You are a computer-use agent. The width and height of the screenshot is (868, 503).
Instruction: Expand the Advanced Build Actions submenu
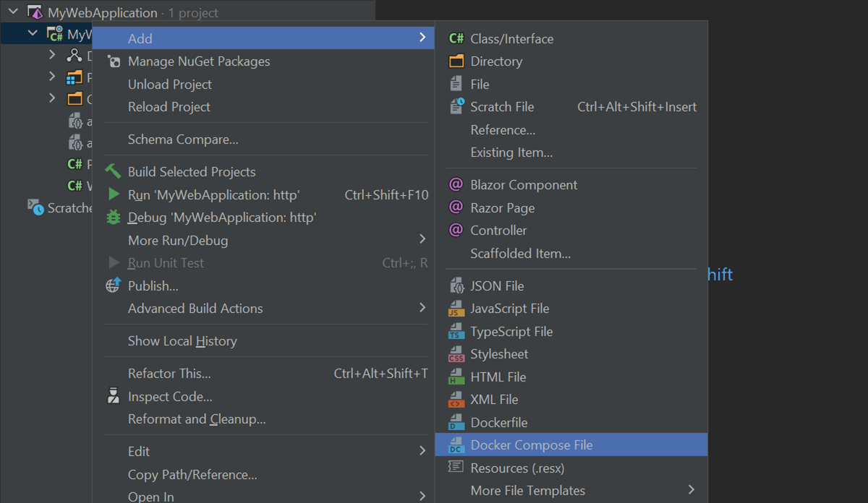(x=422, y=308)
